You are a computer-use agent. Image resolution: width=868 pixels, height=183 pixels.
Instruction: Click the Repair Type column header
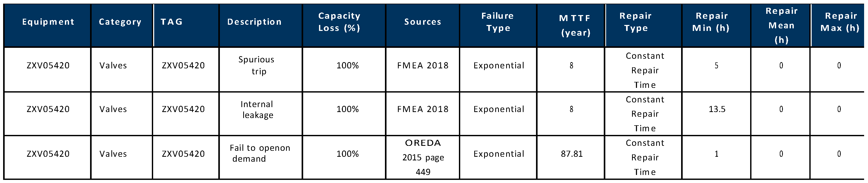[x=635, y=22]
